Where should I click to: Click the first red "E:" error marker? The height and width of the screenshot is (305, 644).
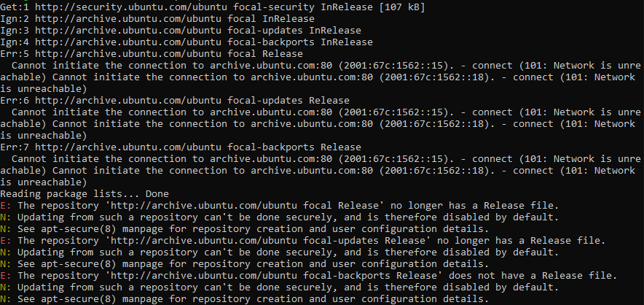(x=4, y=206)
